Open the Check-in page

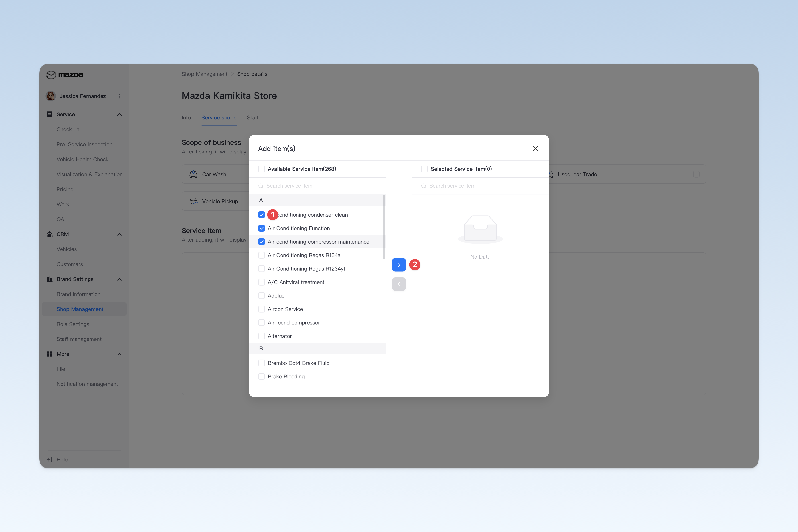pos(68,129)
